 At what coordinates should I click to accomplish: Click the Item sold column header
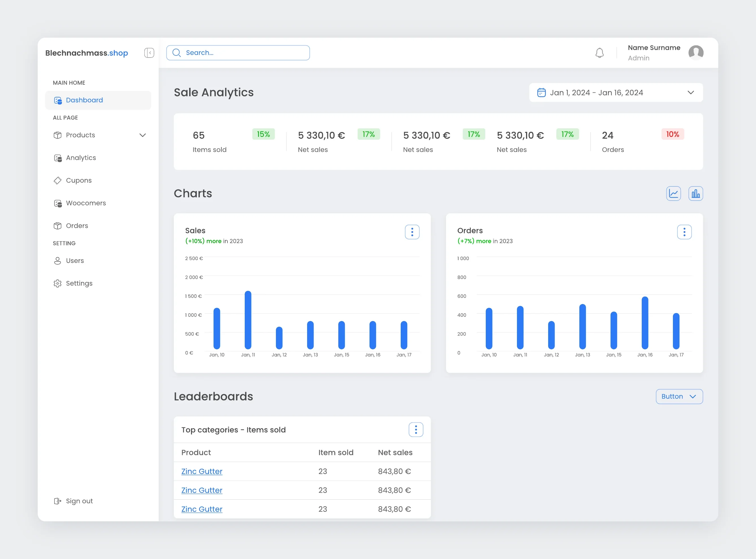coord(336,453)
